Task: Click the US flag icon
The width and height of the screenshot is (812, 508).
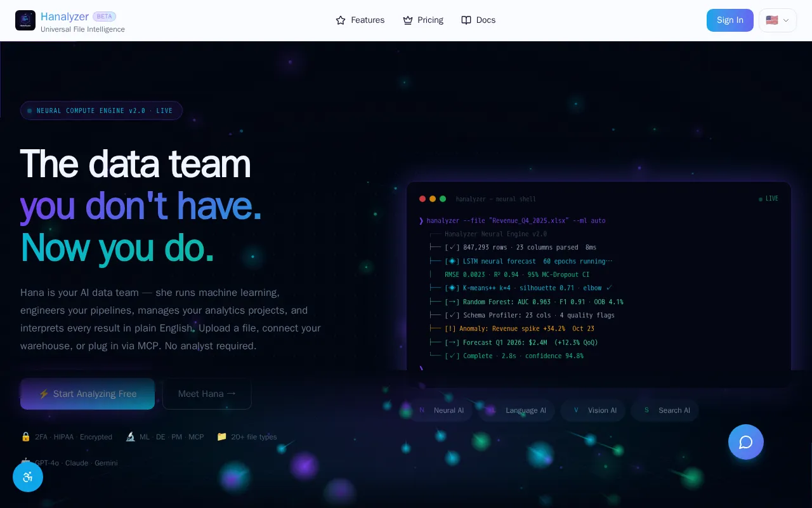Action: (772, 20)
